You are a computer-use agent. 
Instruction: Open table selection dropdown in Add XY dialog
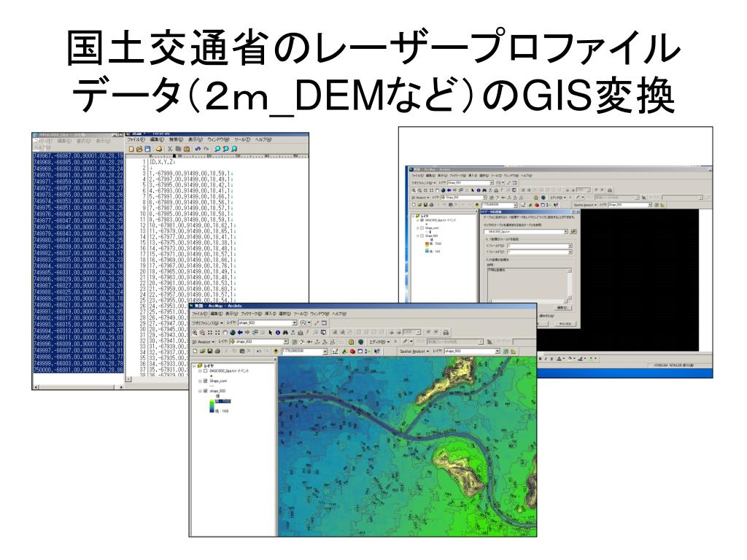(x=565, y=231)
